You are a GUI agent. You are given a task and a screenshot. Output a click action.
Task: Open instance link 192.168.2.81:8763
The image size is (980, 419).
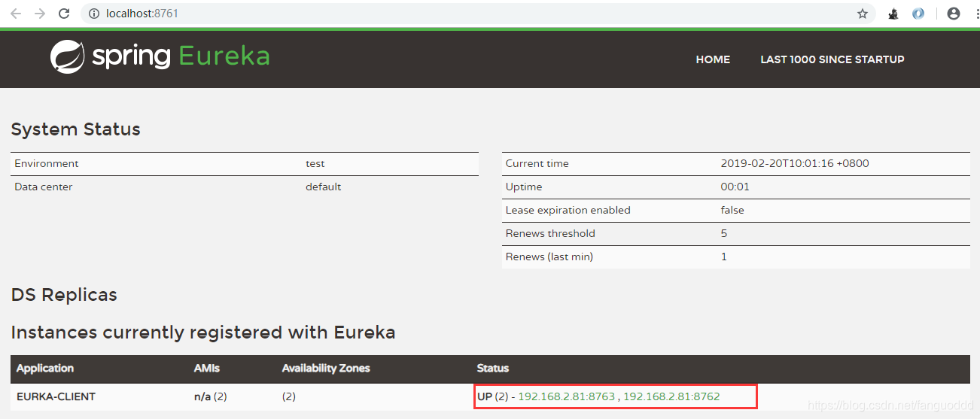(567, 396)
